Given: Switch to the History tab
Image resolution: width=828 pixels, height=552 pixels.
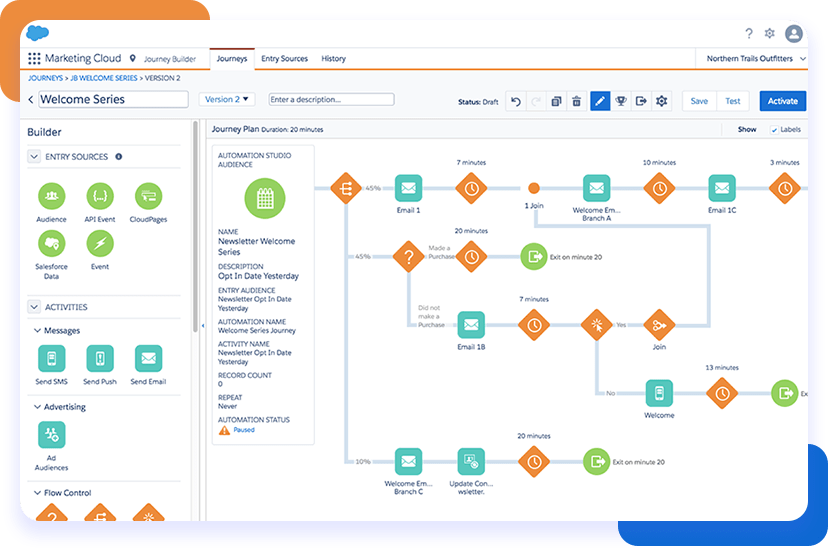Looking at the screenshot, I should tap(334, 59).
